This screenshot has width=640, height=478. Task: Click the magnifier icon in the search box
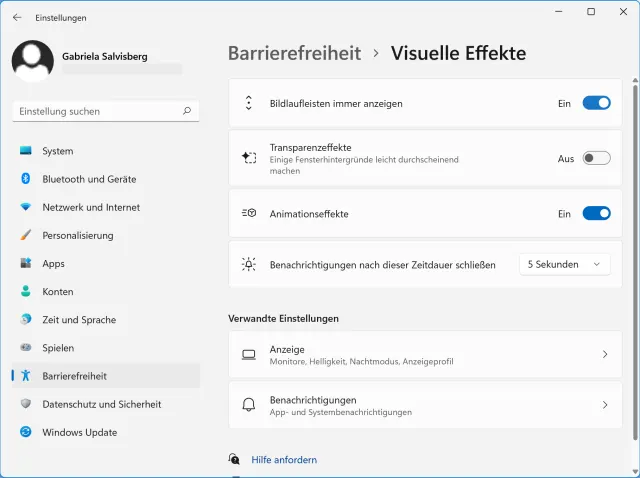point(187,112)
